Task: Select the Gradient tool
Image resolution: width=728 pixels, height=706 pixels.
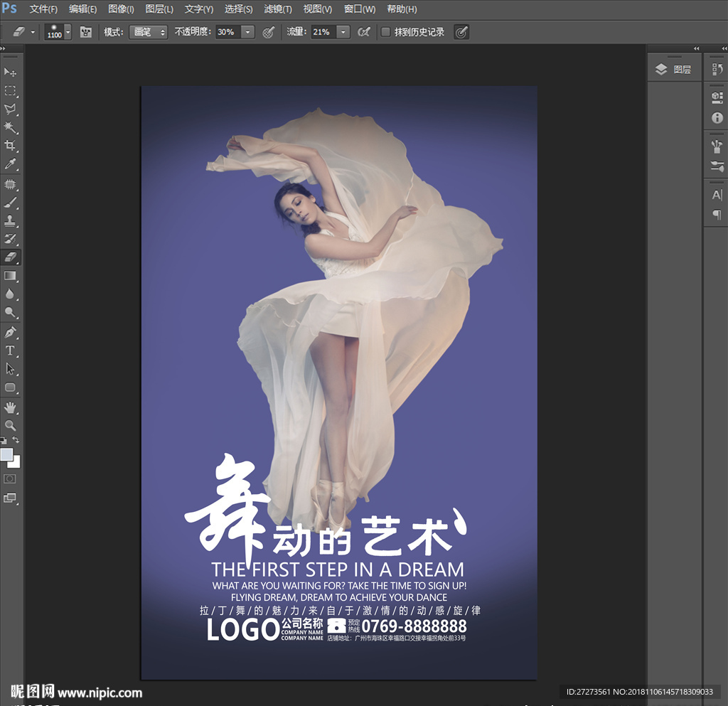Action: point(10,276)
